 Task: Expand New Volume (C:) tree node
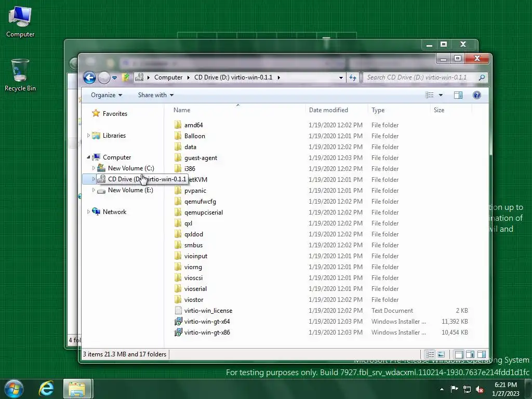94,168
